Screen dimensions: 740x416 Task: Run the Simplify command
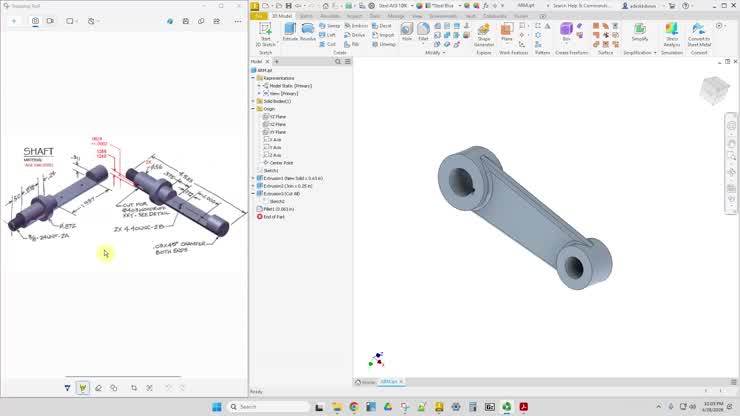click(x=640, y=32)
